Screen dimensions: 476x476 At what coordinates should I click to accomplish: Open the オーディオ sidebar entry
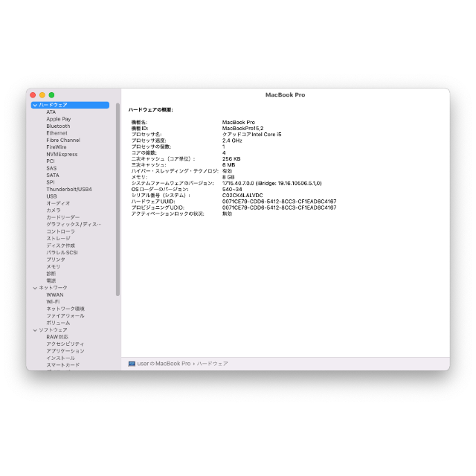point(58,203)
